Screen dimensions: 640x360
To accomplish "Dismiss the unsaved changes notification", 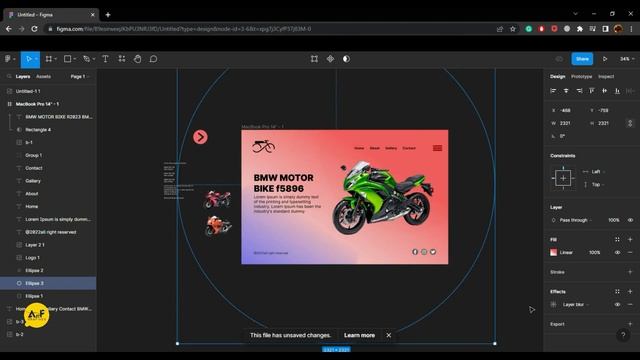I will pos(389,335).
